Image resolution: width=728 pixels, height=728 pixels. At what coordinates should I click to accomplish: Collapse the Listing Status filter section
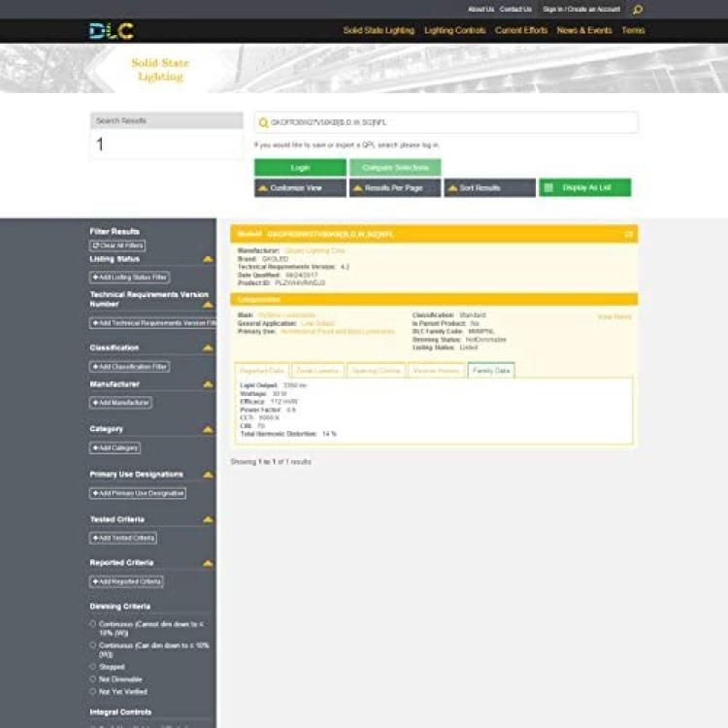tap(208, 259)
